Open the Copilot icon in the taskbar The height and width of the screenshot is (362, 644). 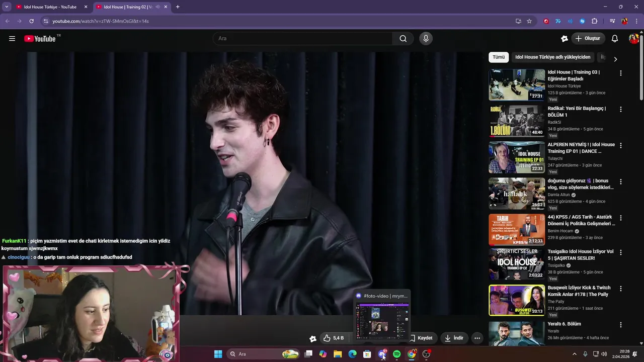(323, 354)
